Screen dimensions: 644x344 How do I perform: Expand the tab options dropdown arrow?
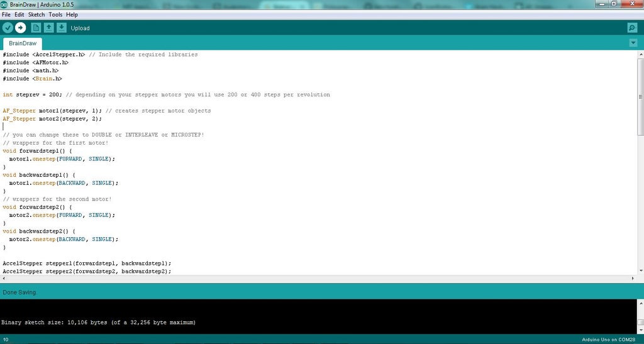[633, 43]
